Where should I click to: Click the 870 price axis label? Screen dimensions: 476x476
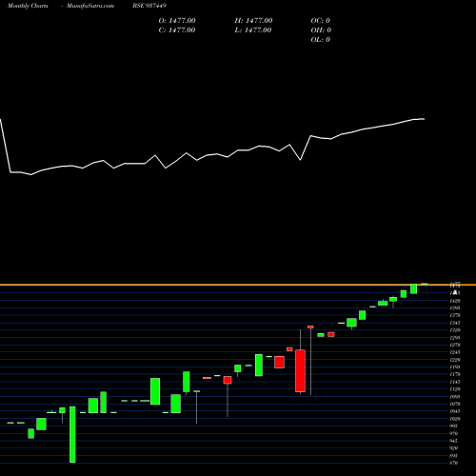[x=454, y=463]
